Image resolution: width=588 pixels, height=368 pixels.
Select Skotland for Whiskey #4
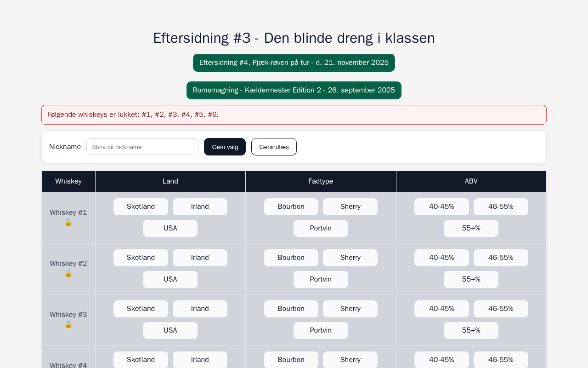141,360
